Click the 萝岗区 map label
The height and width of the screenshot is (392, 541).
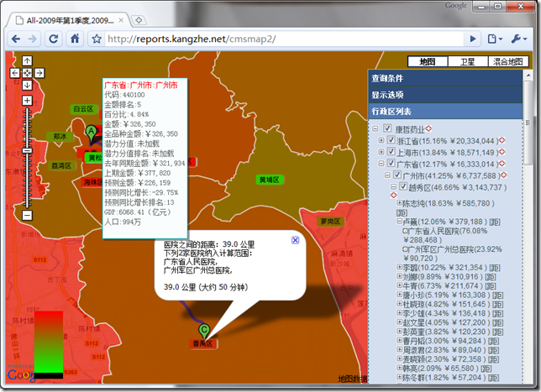coord(330,222)
